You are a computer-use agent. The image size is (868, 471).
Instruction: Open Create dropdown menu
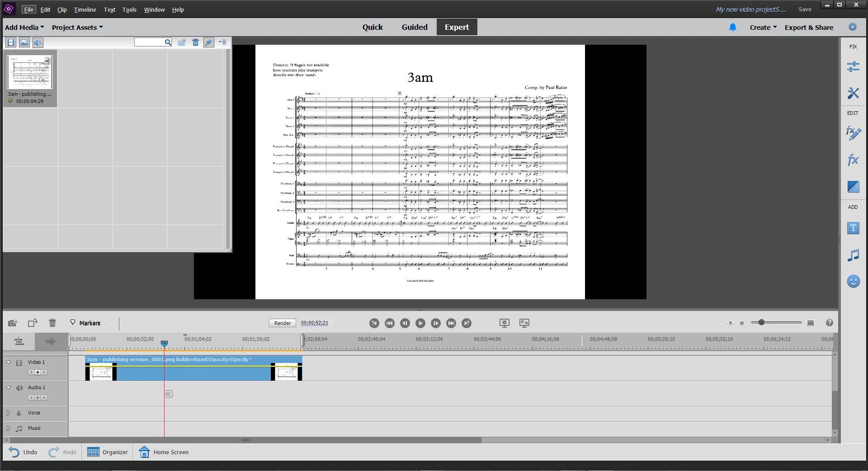point(763,27)
